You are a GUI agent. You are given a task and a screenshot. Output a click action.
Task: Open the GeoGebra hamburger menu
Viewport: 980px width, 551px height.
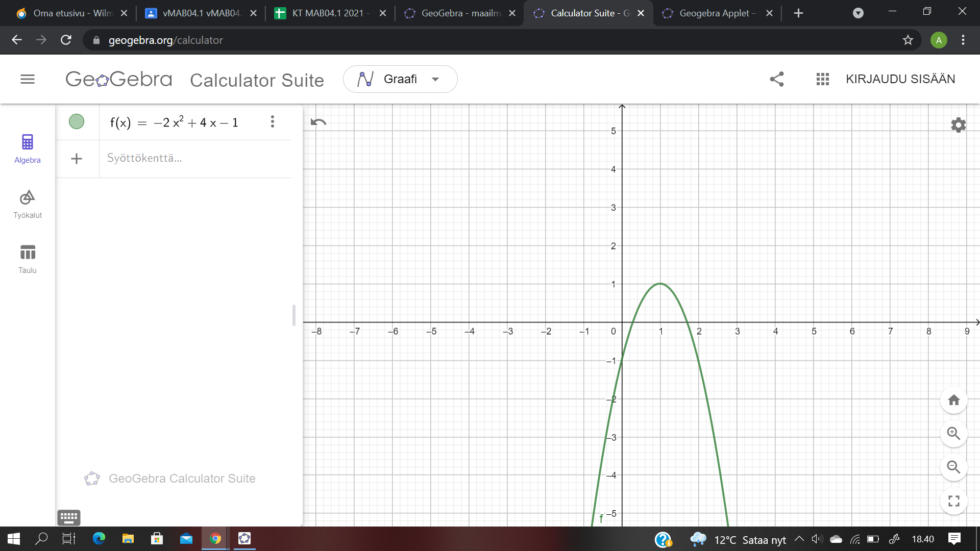(28, 79)
